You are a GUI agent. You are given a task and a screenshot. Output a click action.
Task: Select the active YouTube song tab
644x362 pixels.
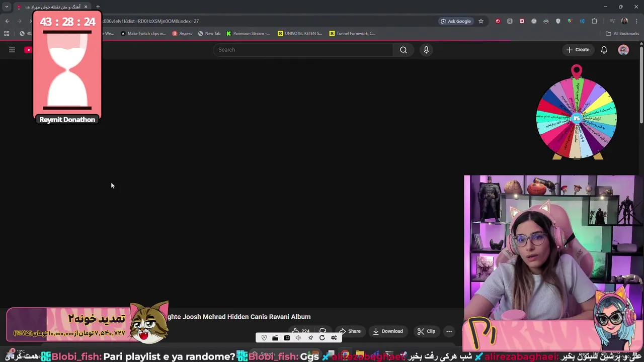[51, 7]
